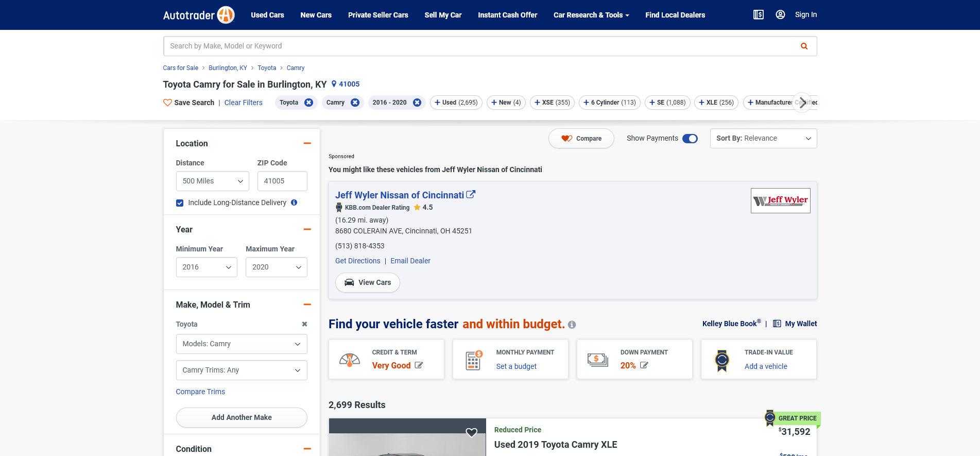Click the user account icon
Image resolution: width=980 pixels, height=456 pixels.
780,15
